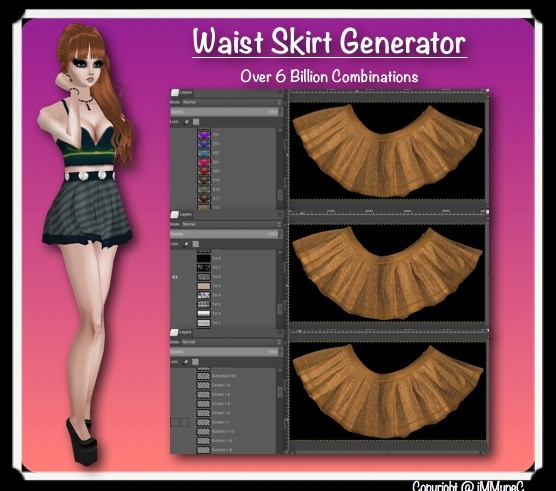The width and height of the screenshot is (556, 491).
Task: Click lock alpha checkerboard icon in bottom Layers panel
Action: pyautogui.click(x=195, y=362)
